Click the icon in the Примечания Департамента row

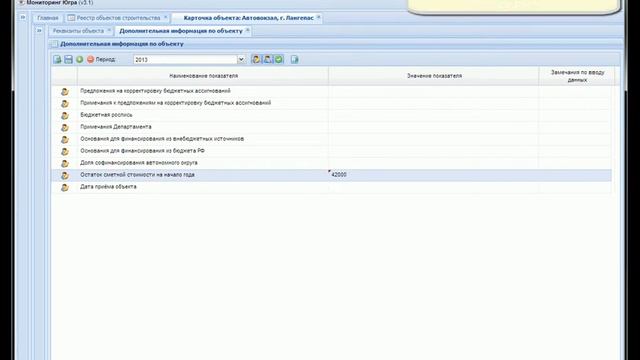64,127
